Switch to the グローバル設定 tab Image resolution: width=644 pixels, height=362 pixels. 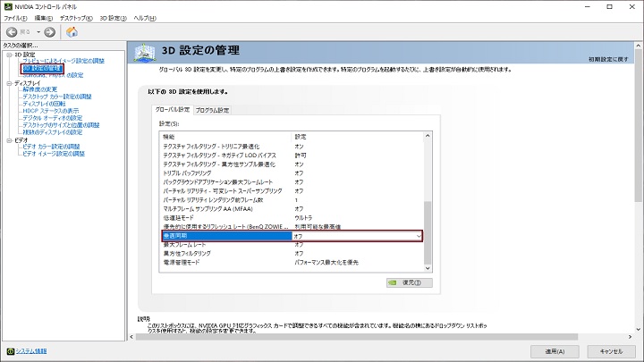(x=173, y=110)
